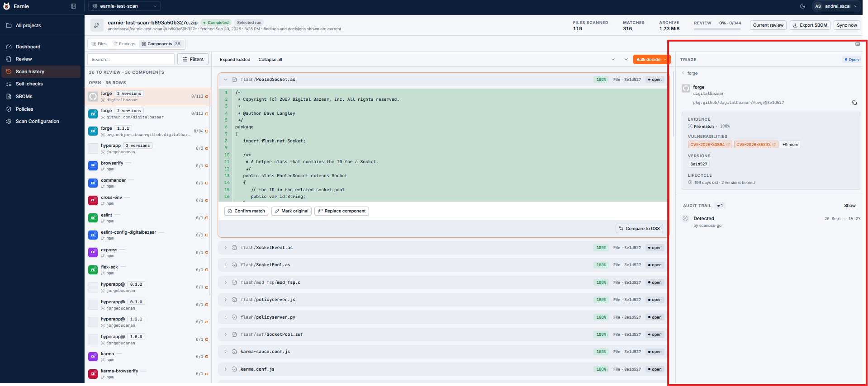Select hyperapp 2 versions component row
868x386 pixels.
148,148
